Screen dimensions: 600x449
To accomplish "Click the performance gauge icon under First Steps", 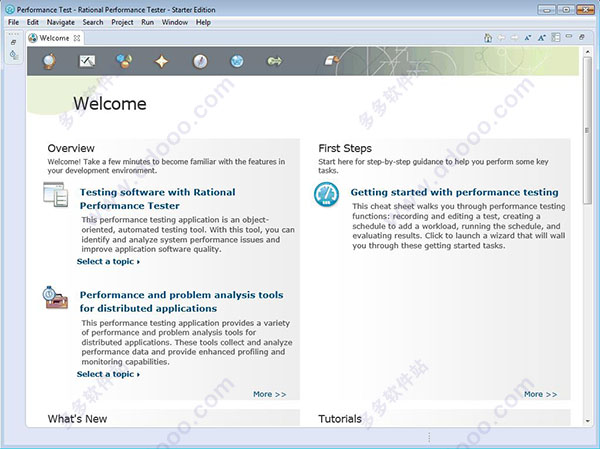I will coord(326,194).
